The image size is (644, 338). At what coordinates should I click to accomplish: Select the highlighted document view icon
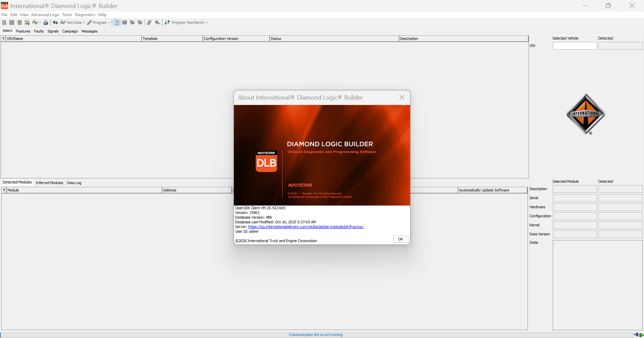117,22
